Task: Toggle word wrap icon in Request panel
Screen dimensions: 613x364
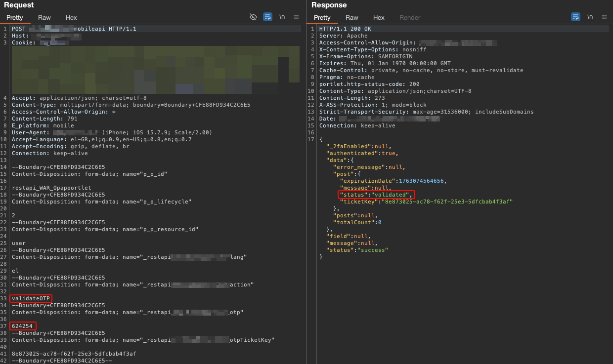Action: point(267,17)
